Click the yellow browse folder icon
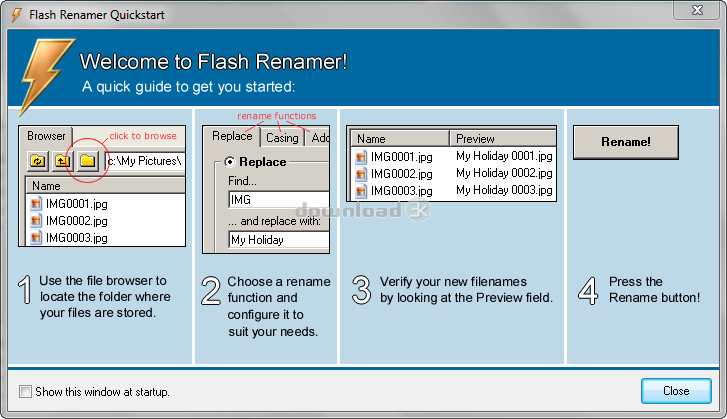This screenshot has width=727, height=419. click(x=87, y=161)
